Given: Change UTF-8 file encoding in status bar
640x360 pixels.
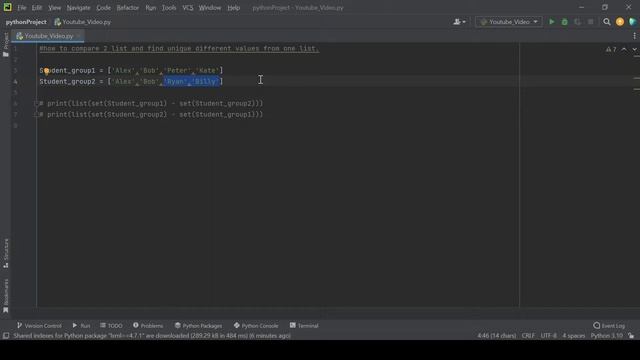Looking at the screenshot, I should 549,336.
